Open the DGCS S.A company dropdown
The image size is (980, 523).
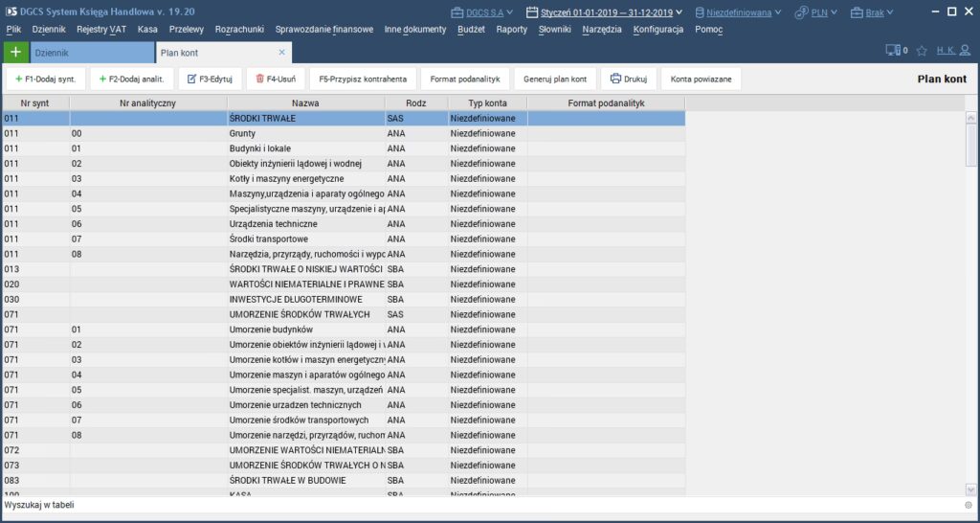(482, 12)
